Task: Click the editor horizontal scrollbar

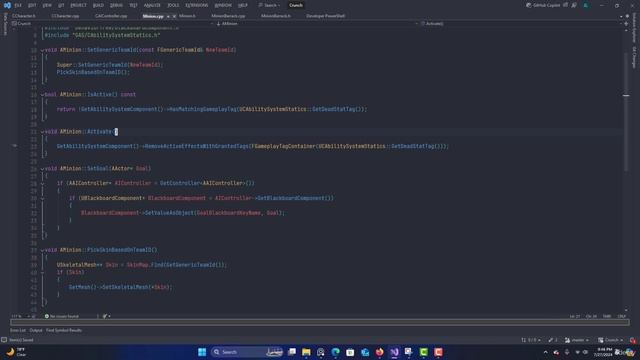Action: tap(320, 322)
